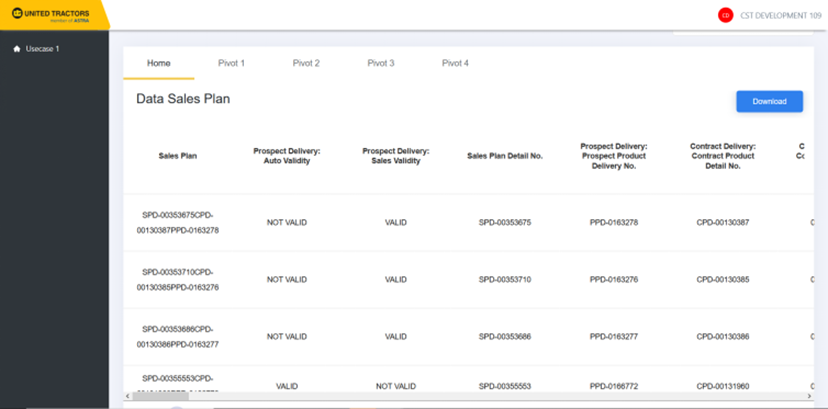This screenshot has height=409, width=828.
Task: Select cell SPD-00353710CPD-00130385PPD-0163276
Action: click(178, 280)
